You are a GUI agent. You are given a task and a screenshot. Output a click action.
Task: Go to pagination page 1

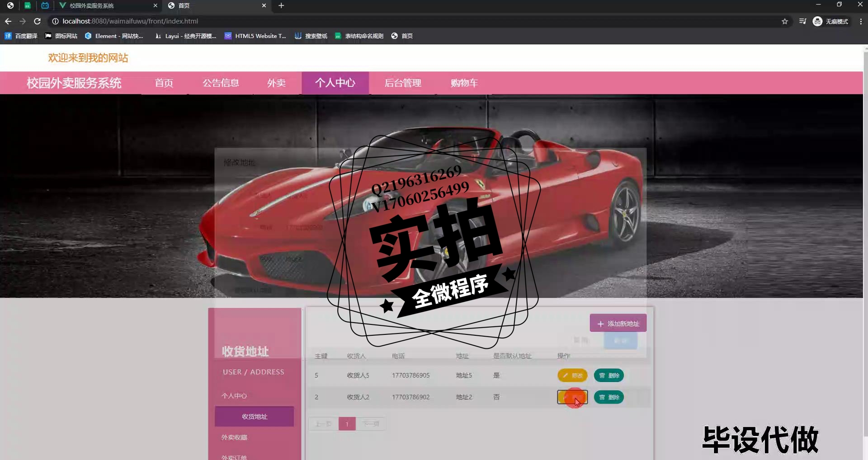347,424
